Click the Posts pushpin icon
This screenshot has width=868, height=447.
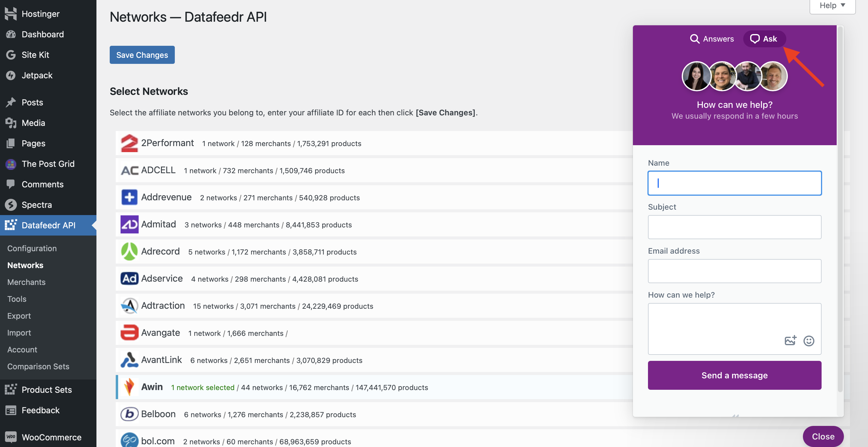coord(11,102)
